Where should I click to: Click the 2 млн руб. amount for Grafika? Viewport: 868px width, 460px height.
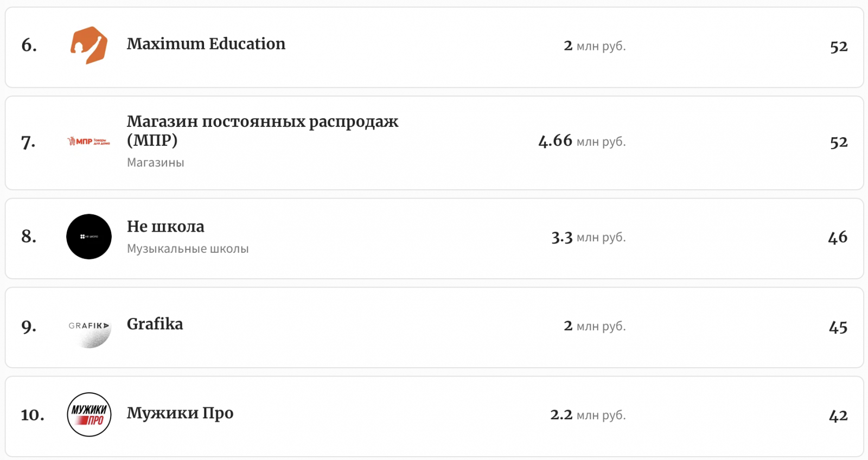point(595,326)
